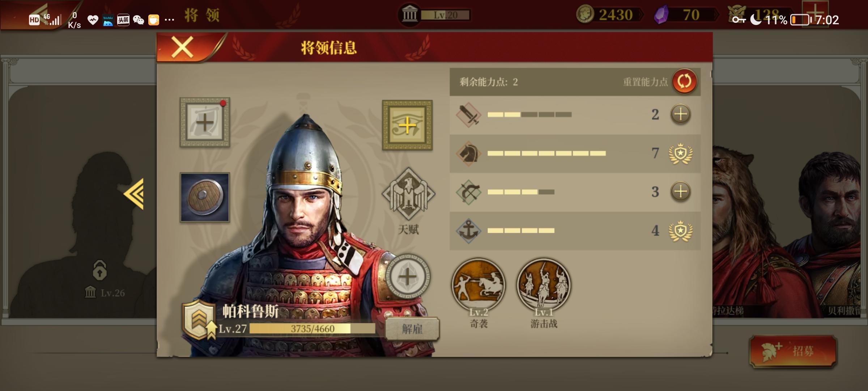Add an item in the golden eye slot

pyautogui.click(x=407, y=125)
